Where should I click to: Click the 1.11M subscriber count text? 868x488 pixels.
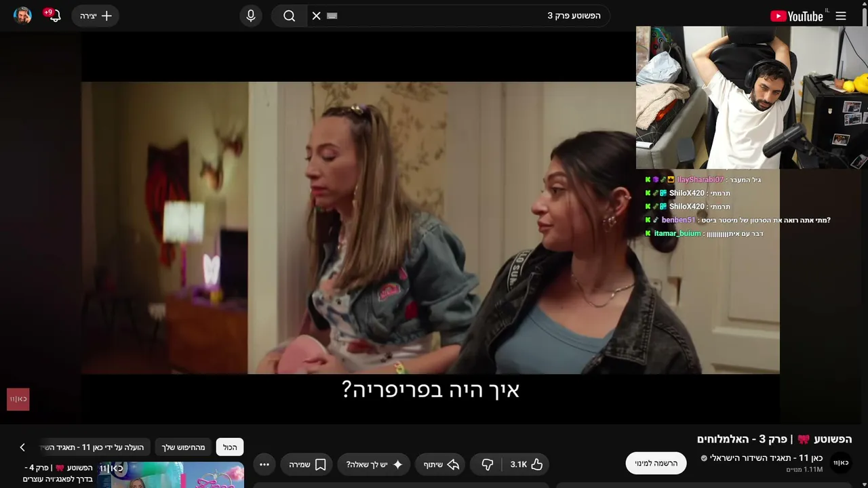click(x=804, y=469)
